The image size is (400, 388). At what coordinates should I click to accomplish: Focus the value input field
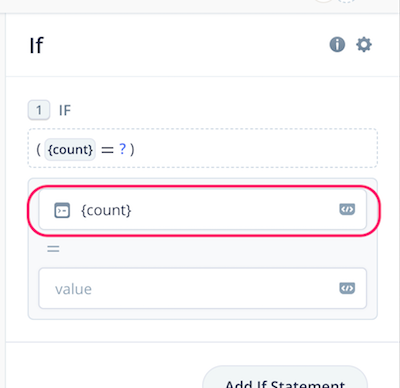point(203,288)
